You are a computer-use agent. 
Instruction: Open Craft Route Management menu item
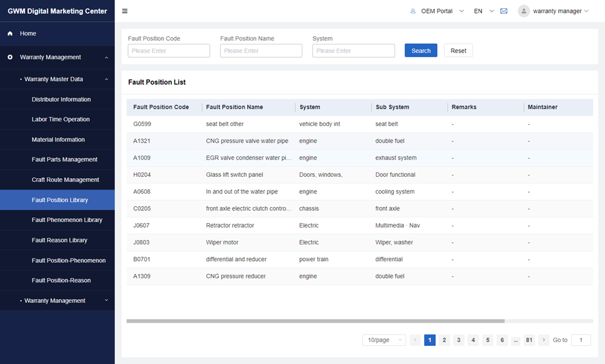click(x=65, y=179)
